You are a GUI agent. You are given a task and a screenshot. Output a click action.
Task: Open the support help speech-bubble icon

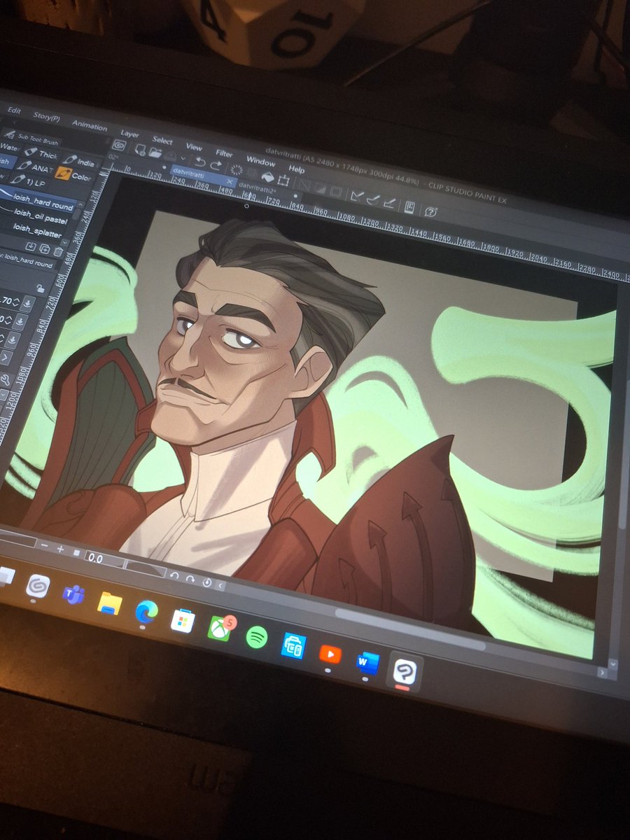pos(431,211)
